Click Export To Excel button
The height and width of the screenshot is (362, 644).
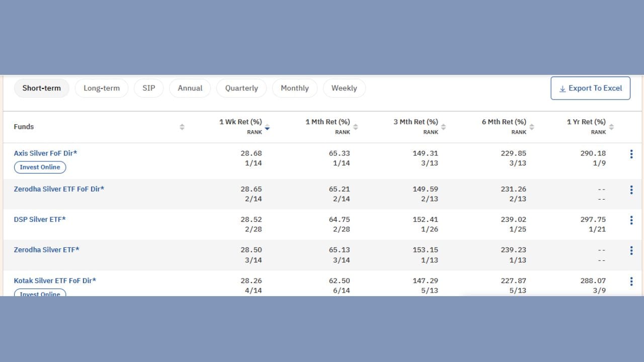[x=590, y=88]
